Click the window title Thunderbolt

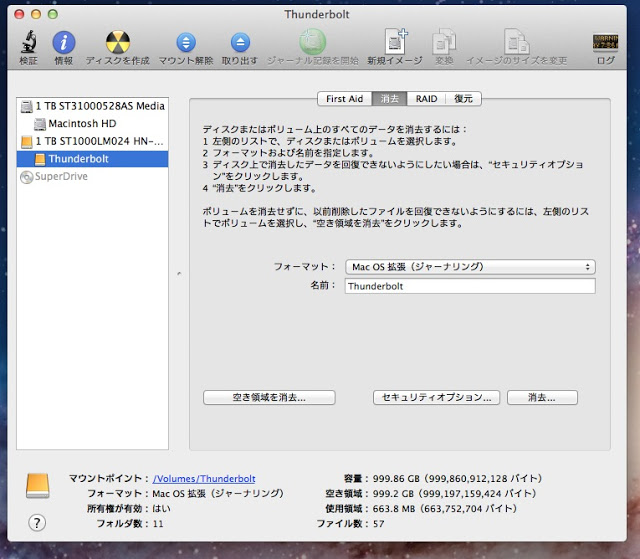click(317, 15)
